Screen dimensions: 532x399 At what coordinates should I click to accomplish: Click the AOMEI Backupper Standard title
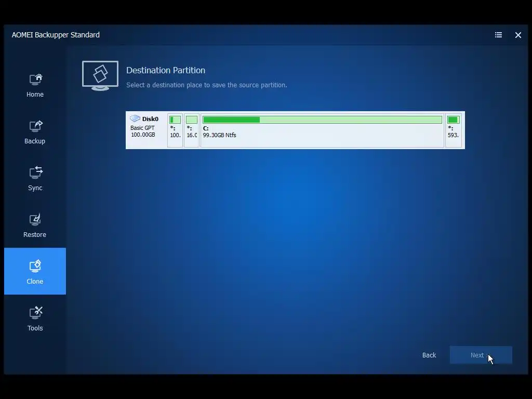pos(56,35)
